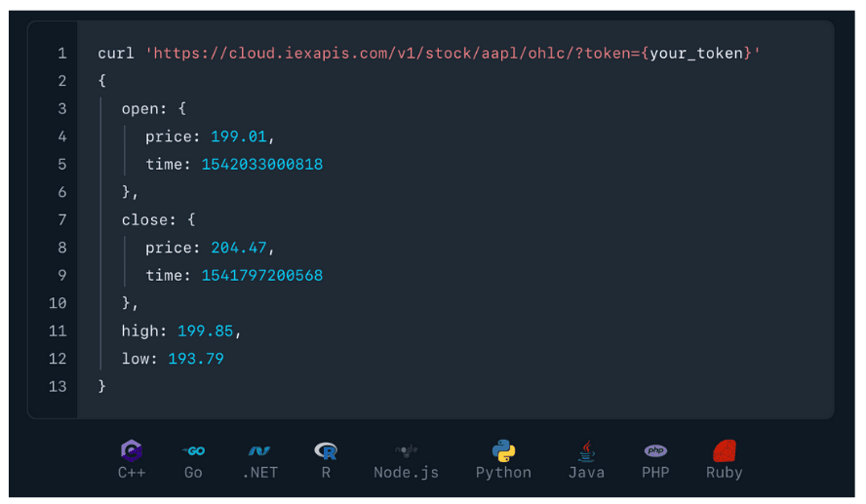Click the high value 199.85
Image resolution: width=866 pixels, height=504 pixels.
(x=205, y=331)
